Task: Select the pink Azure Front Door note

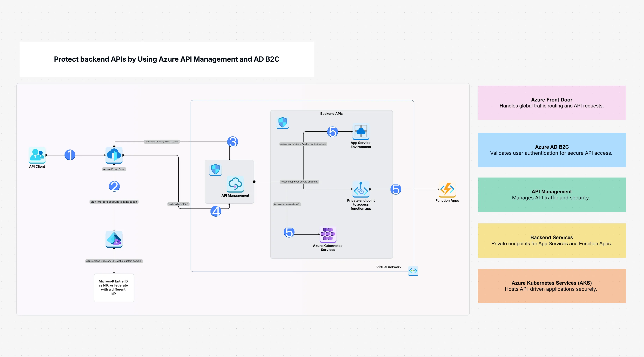Action: [551, 103]
